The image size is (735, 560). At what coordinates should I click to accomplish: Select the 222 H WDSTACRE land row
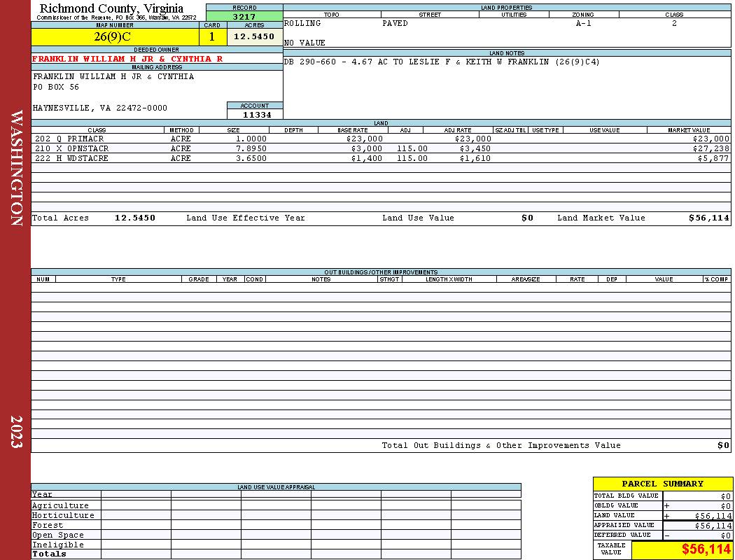pyautogui.click(x=381, y=158)
